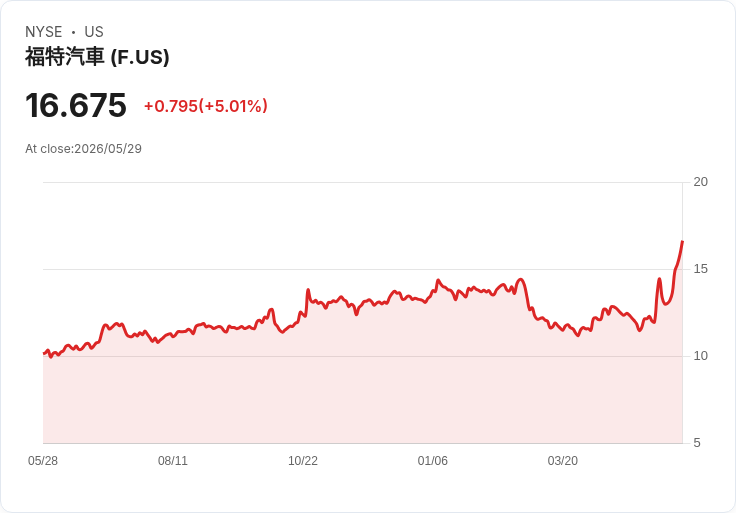Click the 08/11 x-axis date label
The width and height of the screenshot is (736, 513).
coord(173,461)
